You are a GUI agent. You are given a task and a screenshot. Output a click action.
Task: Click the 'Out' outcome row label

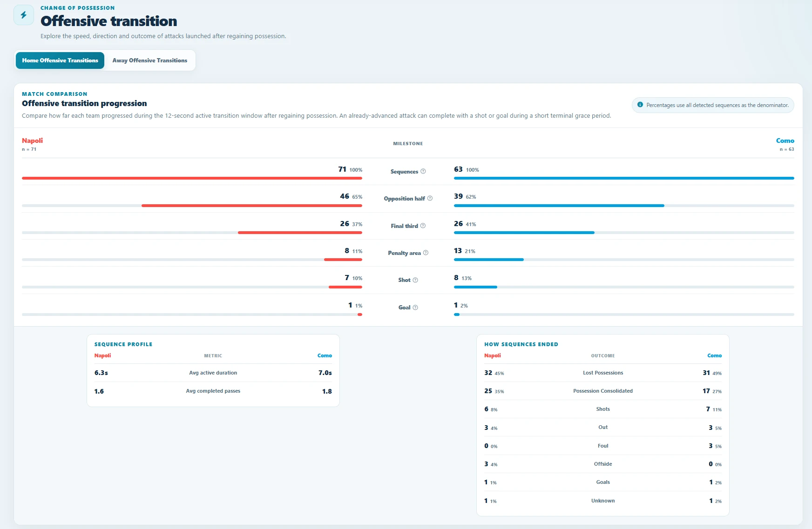point(603,427)
